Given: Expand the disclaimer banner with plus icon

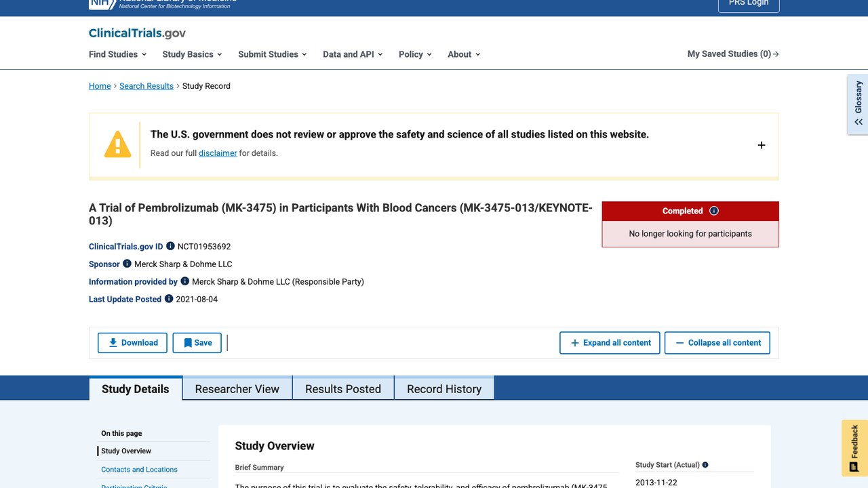Looking at the screenshot, I should click(x=762, y=145).
